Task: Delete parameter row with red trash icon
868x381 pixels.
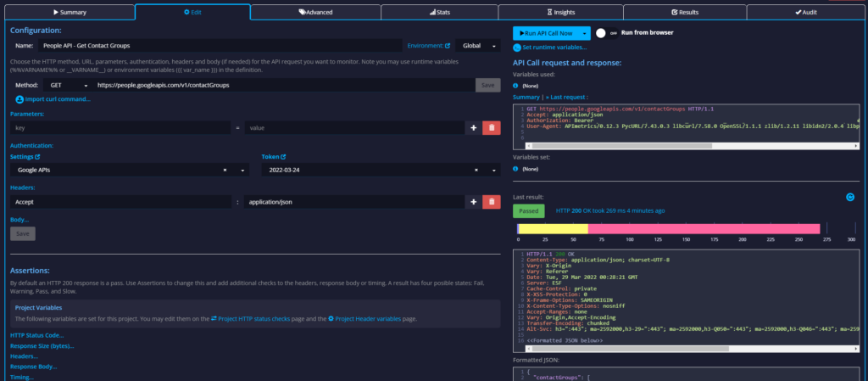Action: 492,128
